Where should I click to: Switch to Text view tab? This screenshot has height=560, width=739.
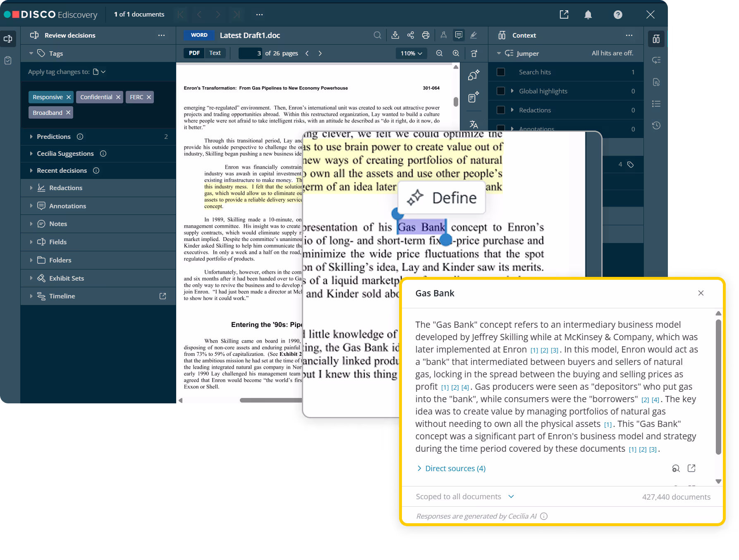[x=215, y=53]
